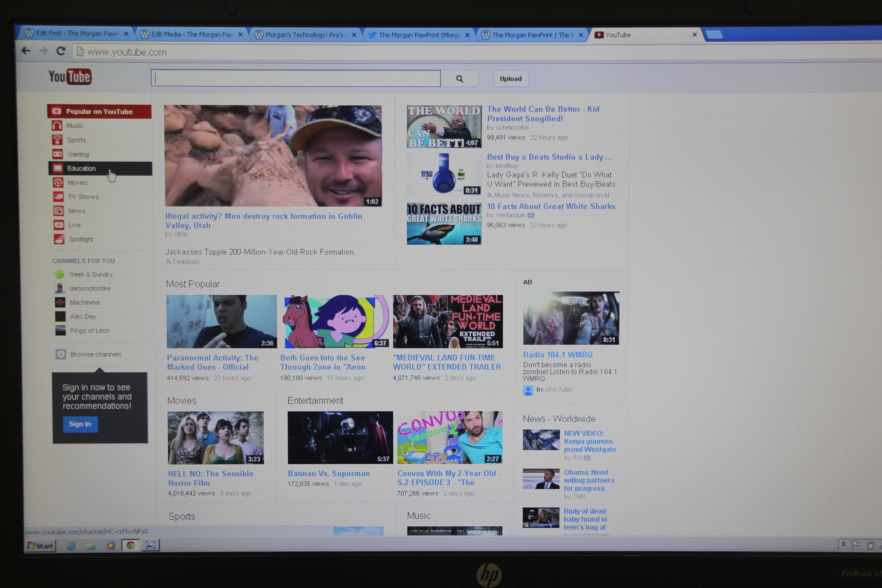
Task: Open the Music category icon in sidebar
Action: 57,125
